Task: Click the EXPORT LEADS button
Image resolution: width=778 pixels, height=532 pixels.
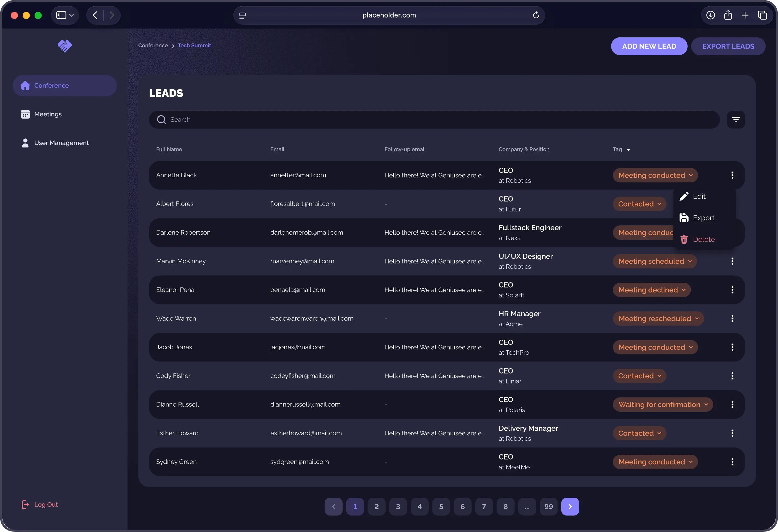Action: pos(728,46)
